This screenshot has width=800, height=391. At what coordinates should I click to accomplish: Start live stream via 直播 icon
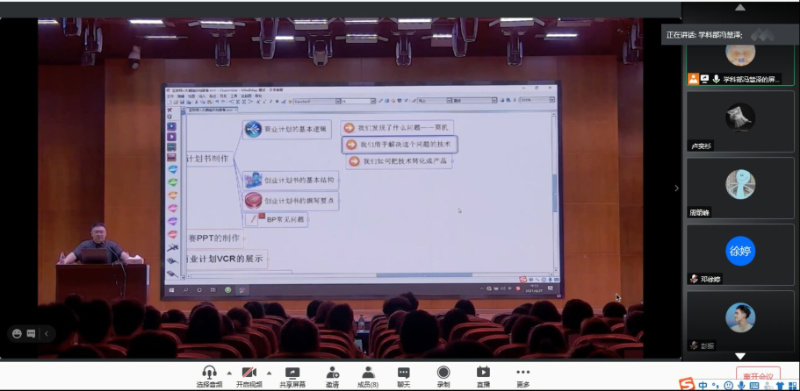(483, 372)
